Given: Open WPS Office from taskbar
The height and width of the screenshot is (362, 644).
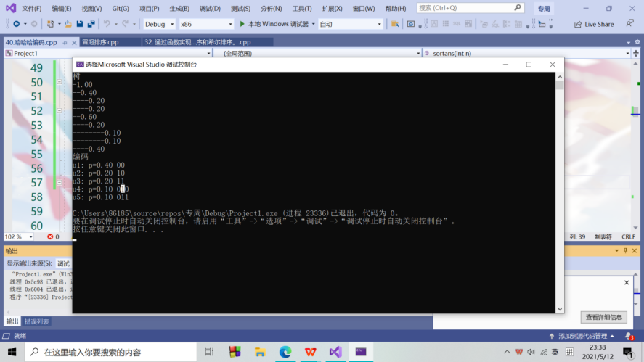Looking at the screenshot, I should pyautogui.click(x=311, y=352).
